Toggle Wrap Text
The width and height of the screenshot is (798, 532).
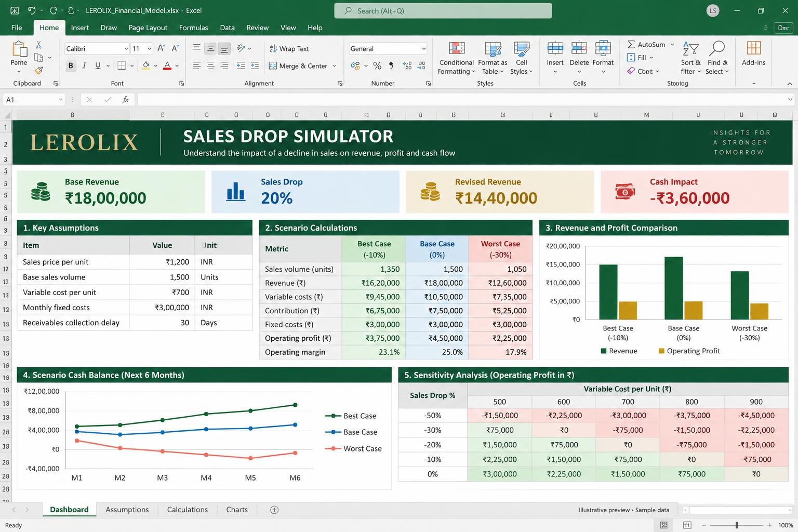[289, 48]
